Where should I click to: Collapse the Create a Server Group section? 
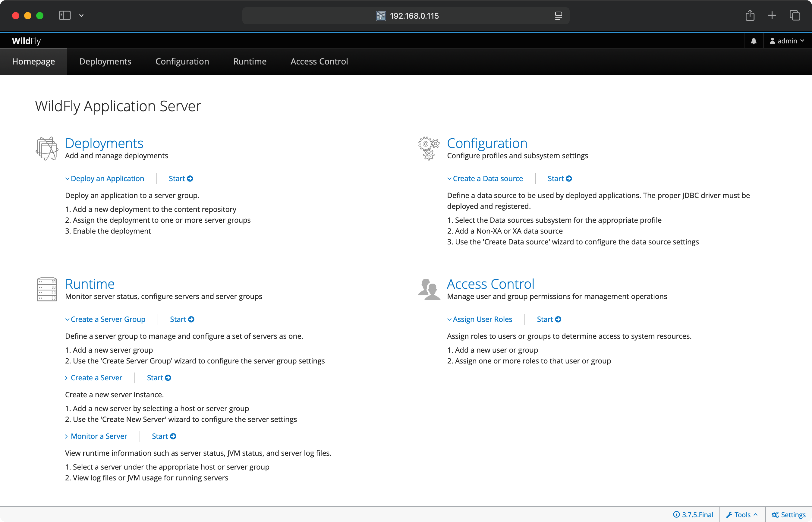tap(105, 319)
